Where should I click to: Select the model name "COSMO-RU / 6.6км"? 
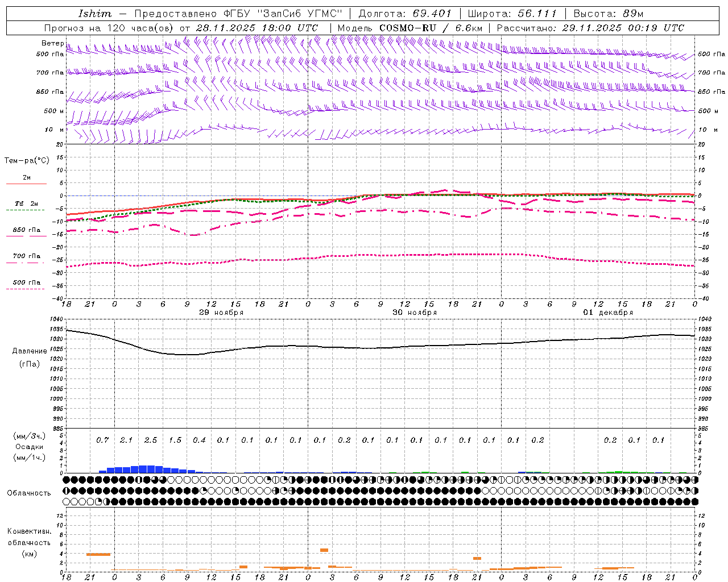[431, 28]
